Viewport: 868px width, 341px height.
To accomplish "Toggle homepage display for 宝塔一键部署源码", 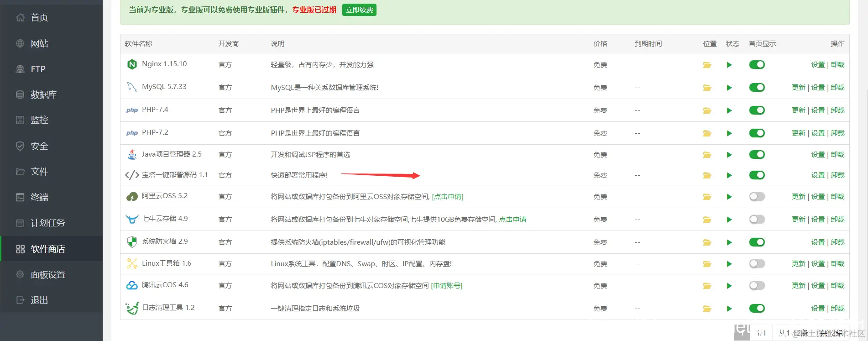I will (x=757, y=175).
